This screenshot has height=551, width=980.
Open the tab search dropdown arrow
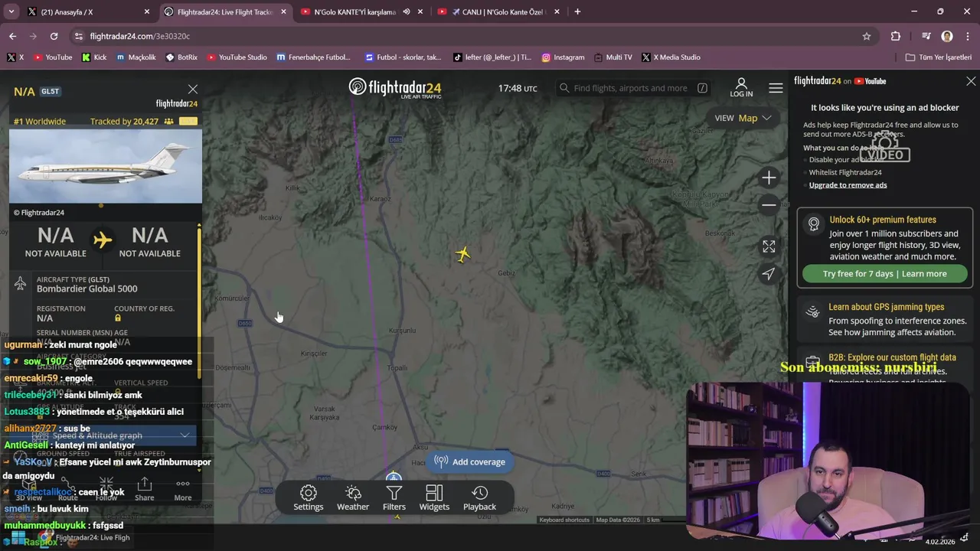coord(11,11)
